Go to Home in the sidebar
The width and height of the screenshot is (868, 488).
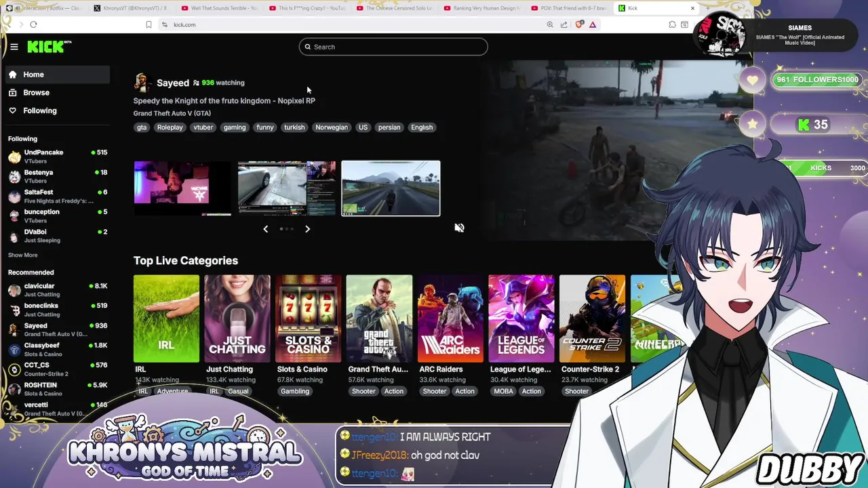click(57, 75)
